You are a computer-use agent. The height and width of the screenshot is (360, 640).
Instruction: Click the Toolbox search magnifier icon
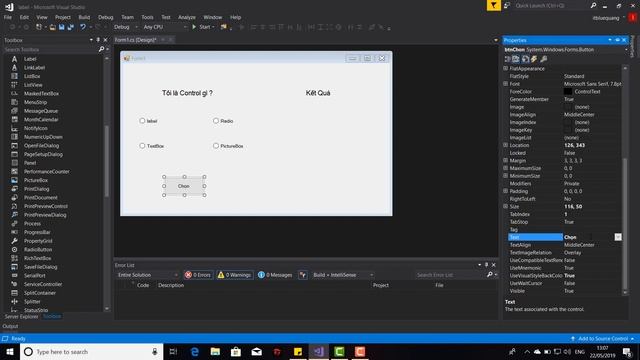[101, 49]
